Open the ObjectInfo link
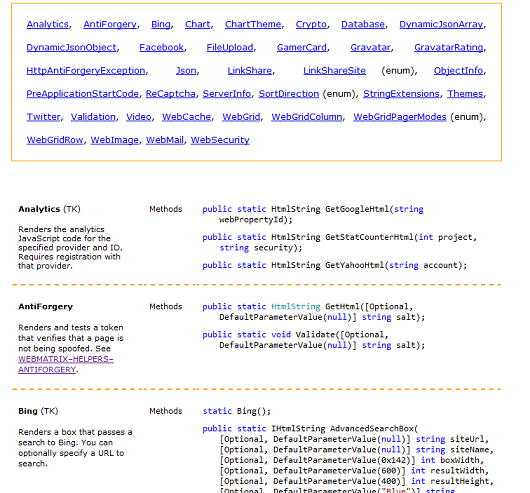The height and width of the screenshot is (493, 530). (459, 71)
